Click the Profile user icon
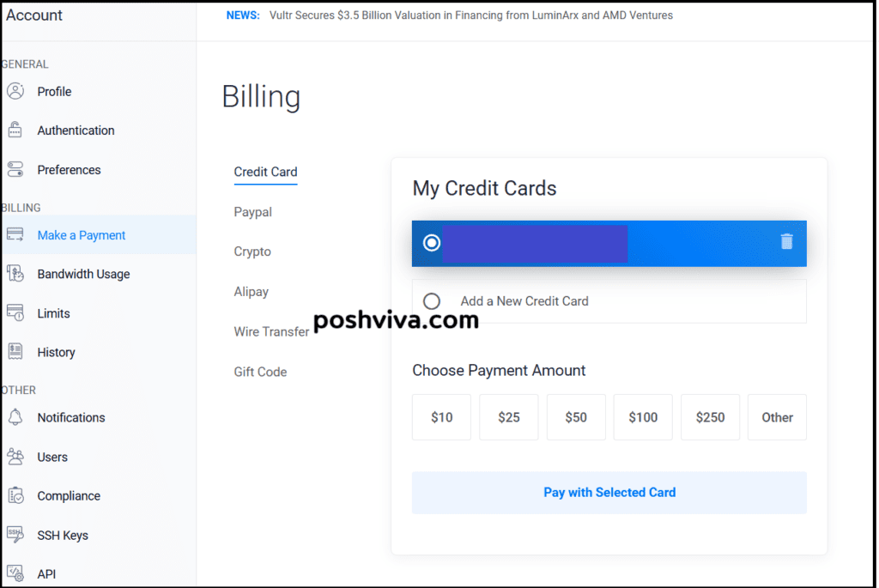This screenshot has width=879, height=588. click(15, 91)
